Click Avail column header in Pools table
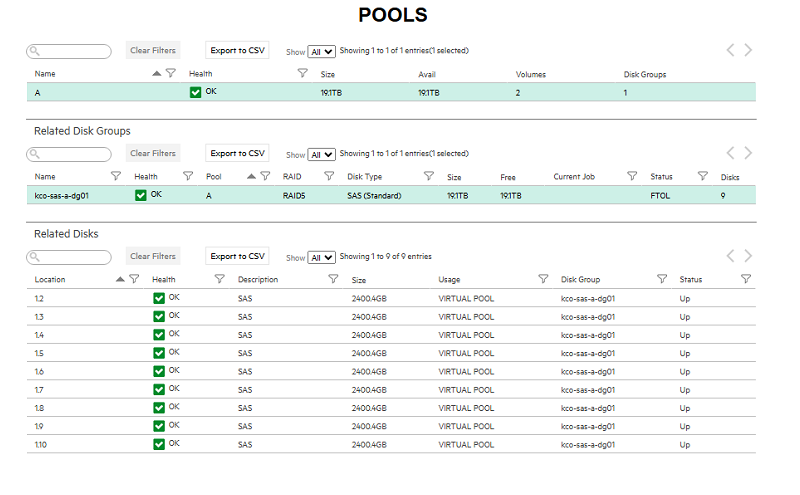This screenshot has width=800, height=495. 427,75
